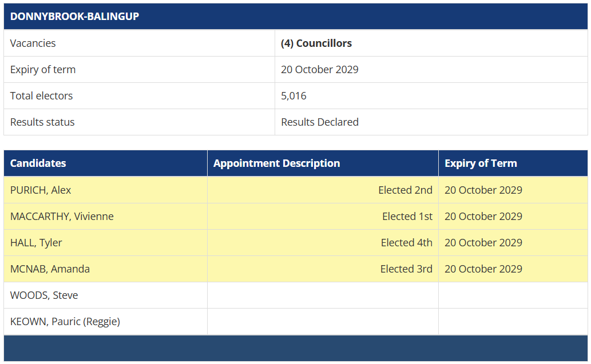Click the "Expiry of term" row label
Image resolution: width=591 pixels, height=364 pixels.
point(43,70)
